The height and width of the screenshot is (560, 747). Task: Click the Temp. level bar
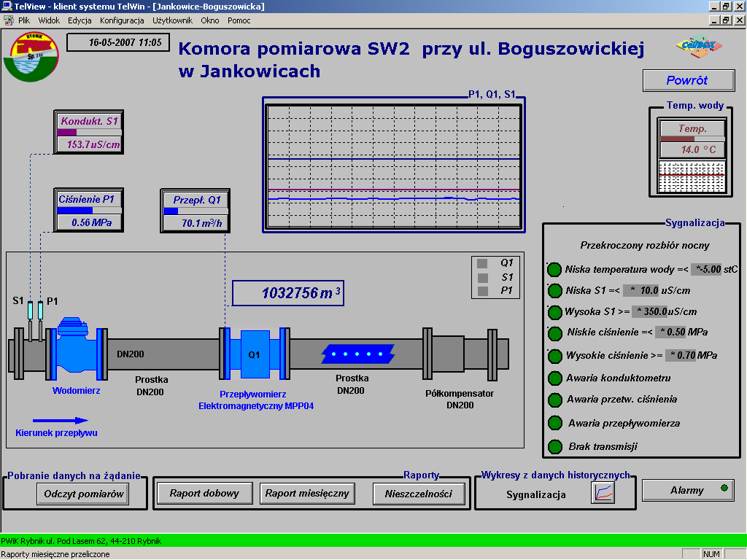(692, 139)
